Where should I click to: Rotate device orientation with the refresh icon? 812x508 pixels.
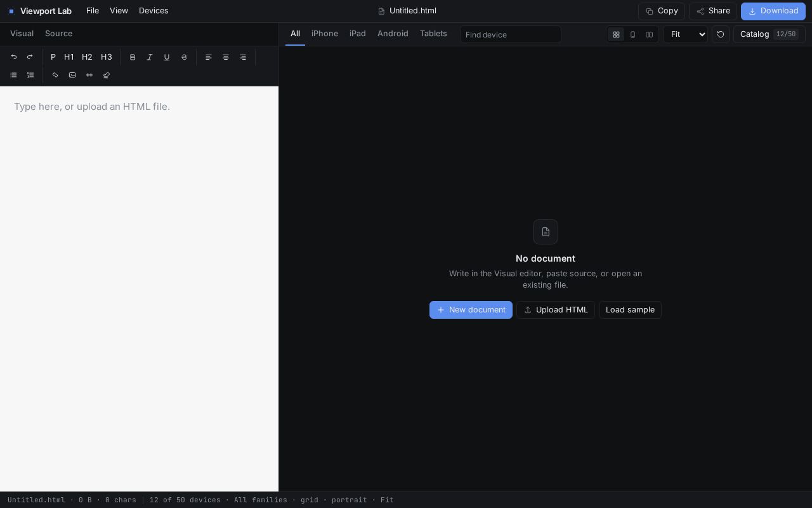pyautogui.click(x=720, y=34)
